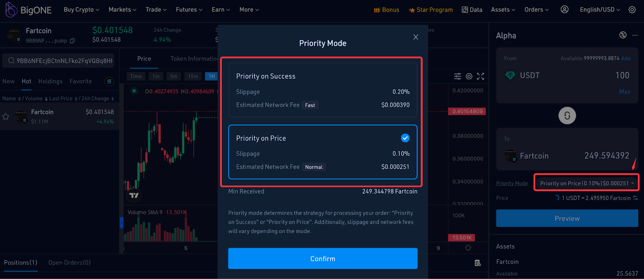This screenshot has height=279, width=644.
Task: Click the Alpha slippage percent icon
Action: 623,35
